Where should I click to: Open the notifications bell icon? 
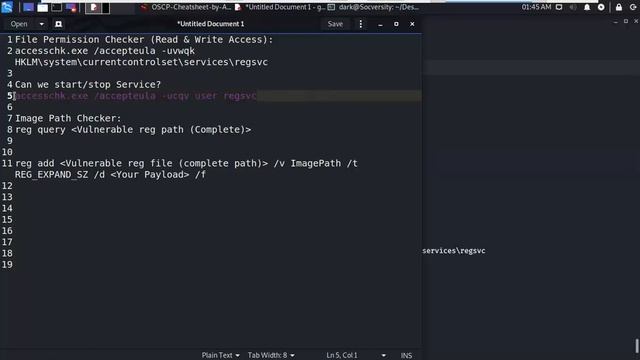tap(587, 7)
